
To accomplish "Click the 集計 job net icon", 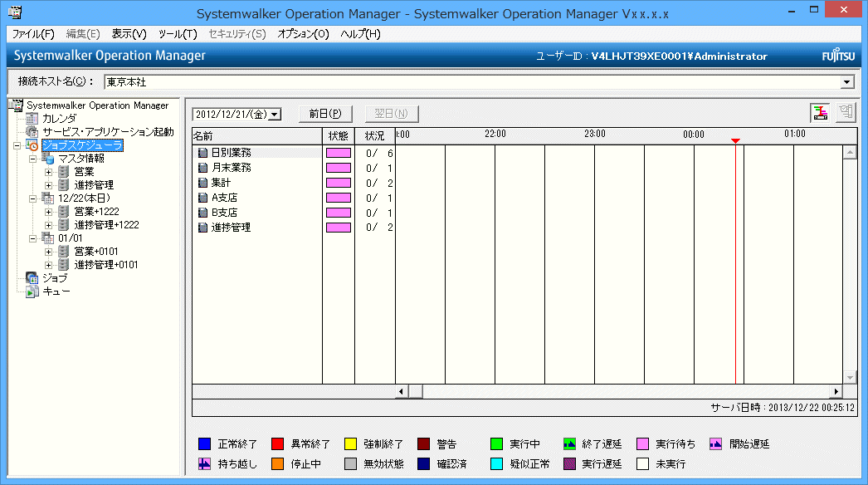I will [x=203, y=183].
